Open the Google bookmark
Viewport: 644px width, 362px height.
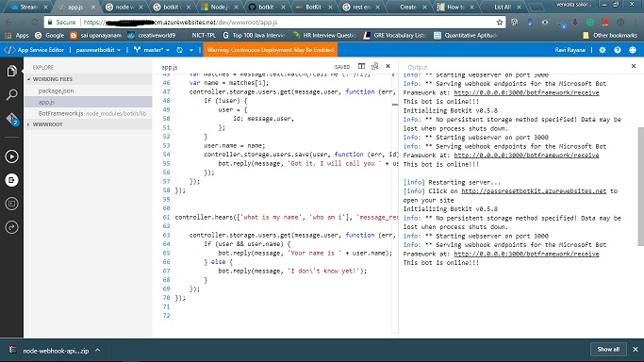pyautogui.click(x=50, y=35)
